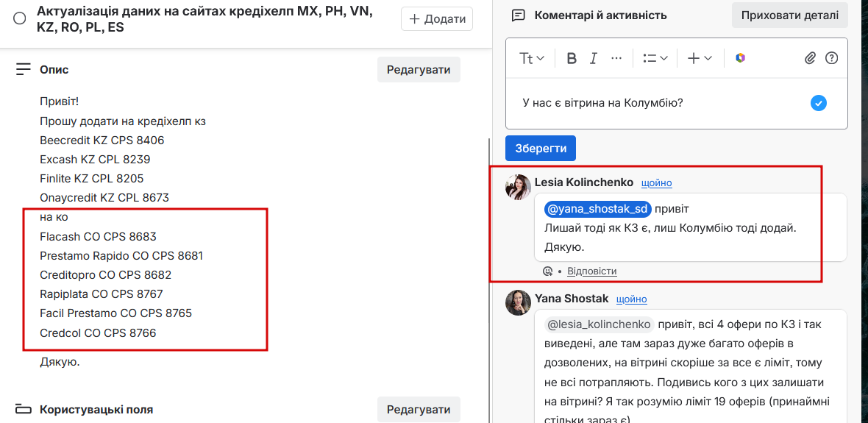Click the blue checkmark icon in comment box

pyautogui.click(x=818, y=103)
